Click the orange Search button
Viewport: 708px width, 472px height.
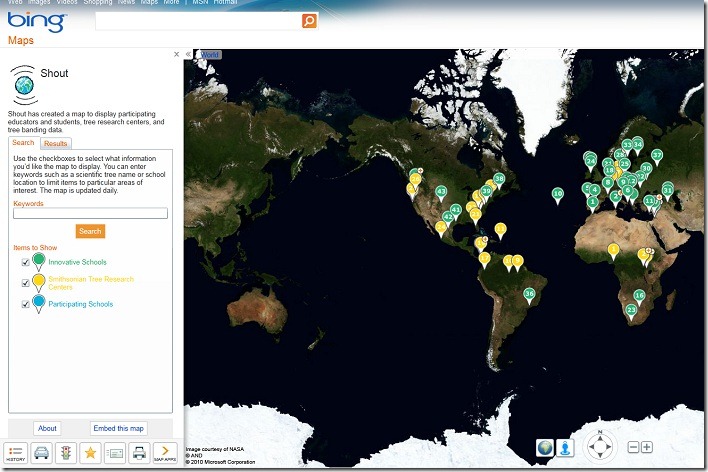tap(90, 231)
